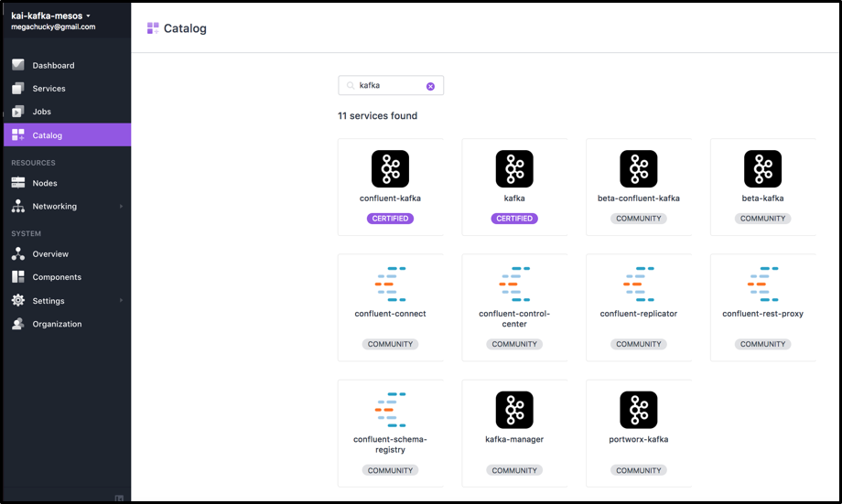The width and height of the screenshot is (842, 504).
Task: Click the confluent-control-center package logo
Action: click(x=514, y=284)
